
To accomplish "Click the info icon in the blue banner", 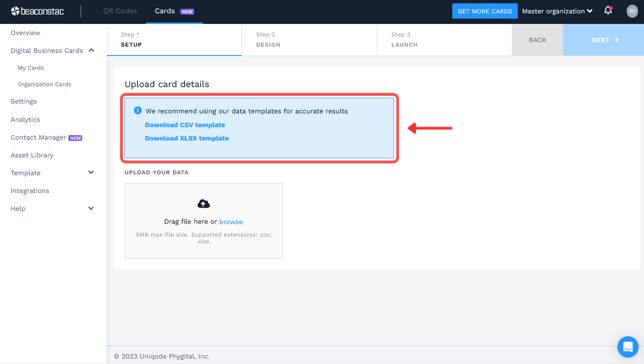I will 138,110.
